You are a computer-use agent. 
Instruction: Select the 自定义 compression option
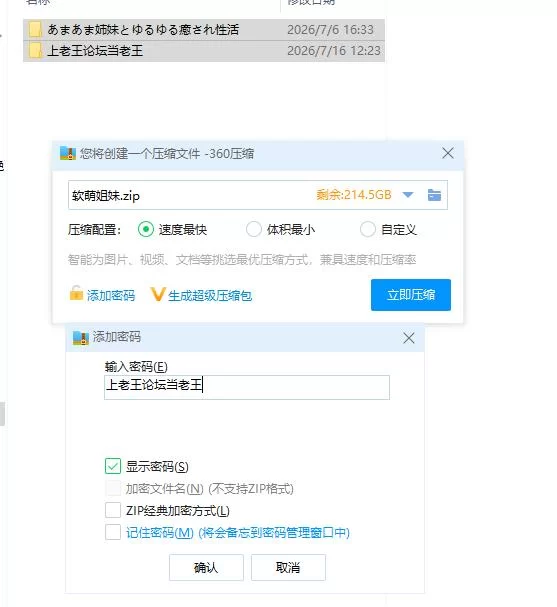coord(367,230)
